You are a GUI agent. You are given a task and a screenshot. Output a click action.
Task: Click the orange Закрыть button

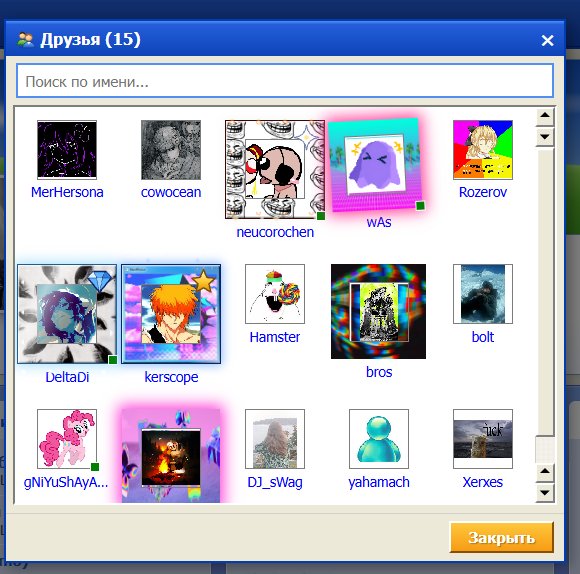[x=501, y=537]
